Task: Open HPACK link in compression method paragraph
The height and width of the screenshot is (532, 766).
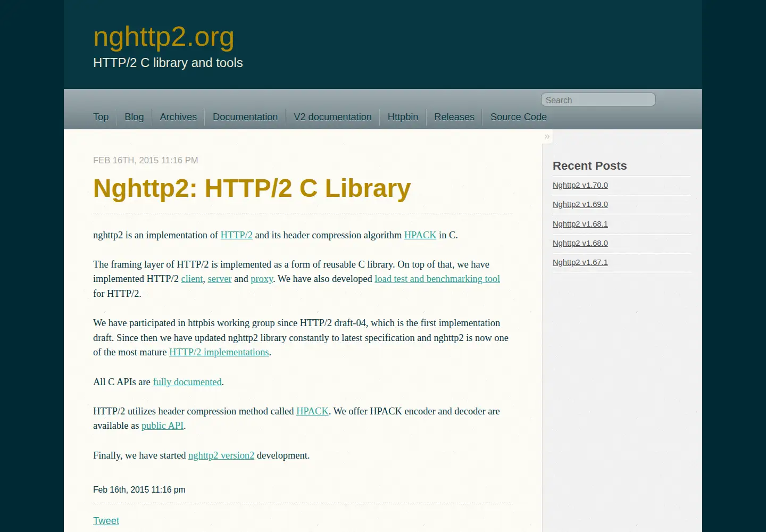Action: pos(312,411)
